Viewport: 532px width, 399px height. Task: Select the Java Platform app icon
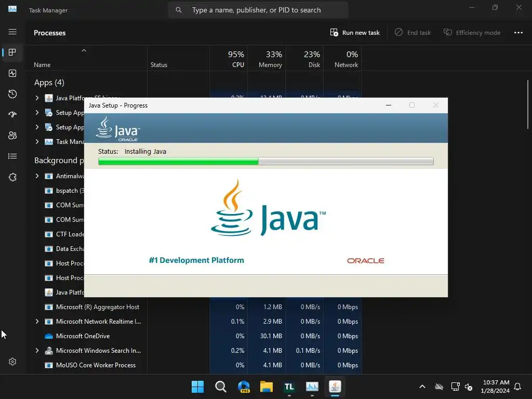[x=49, y=98]
